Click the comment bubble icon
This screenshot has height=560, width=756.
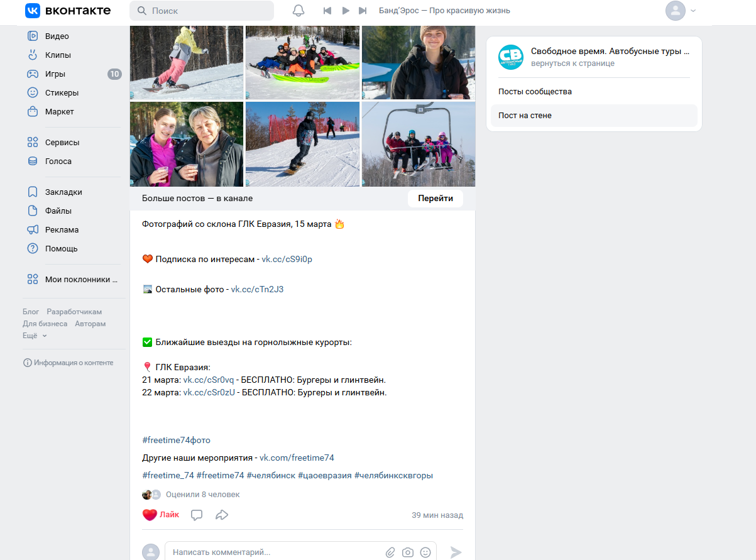(197, 515)
